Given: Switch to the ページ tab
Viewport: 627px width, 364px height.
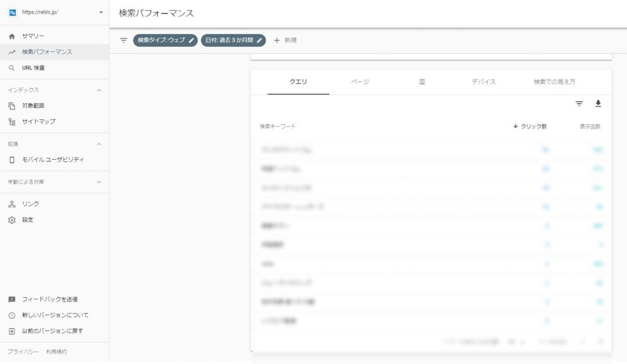Looking at the screenshot, I should tap(360, 81).
